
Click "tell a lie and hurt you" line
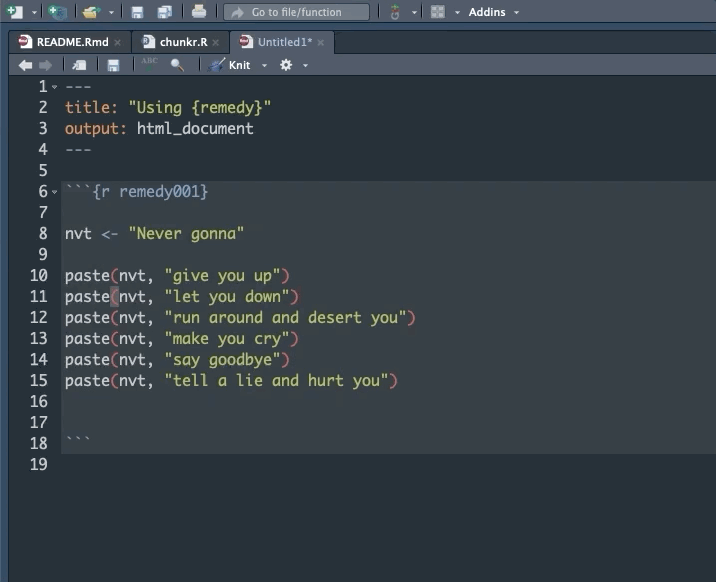point(276,381)
